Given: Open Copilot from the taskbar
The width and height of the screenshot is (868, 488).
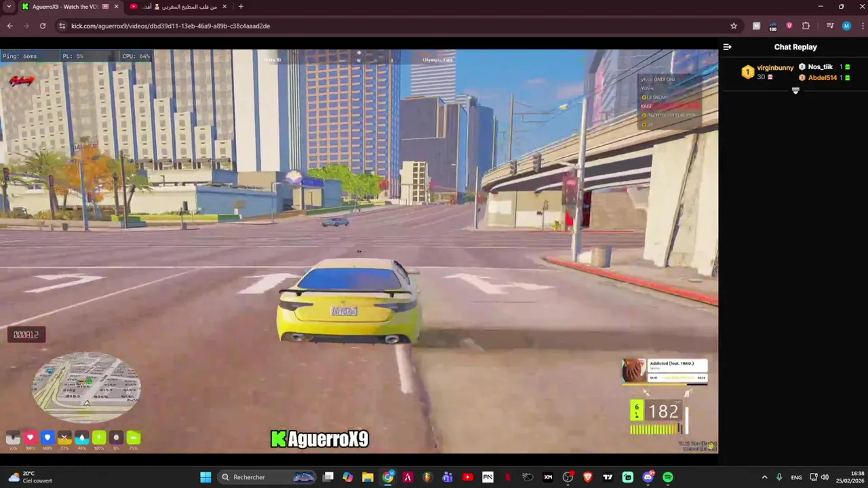Looking at the screenshot, I should pyautogui.click(x=348, y=477).
